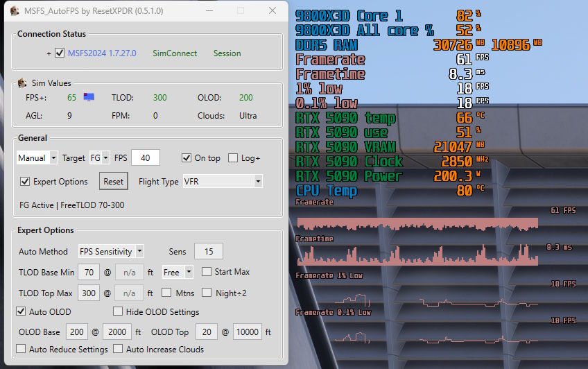This screenshot has height=369, width=588.
Task: Toggle the MSFS2024 connection checkbox
Action: tap(60, 53)
